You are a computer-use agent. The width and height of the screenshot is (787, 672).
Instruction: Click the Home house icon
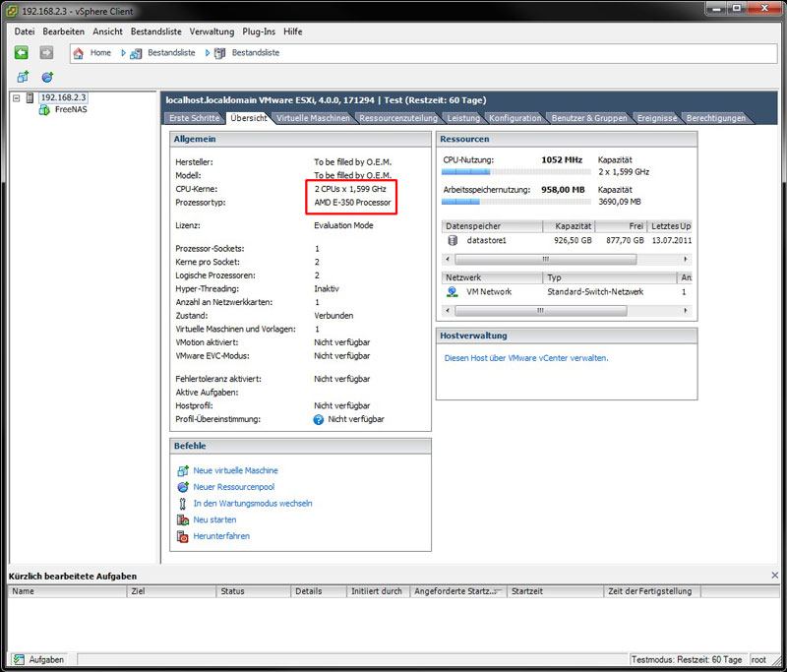pyautogui.click(x=79, y=53)
